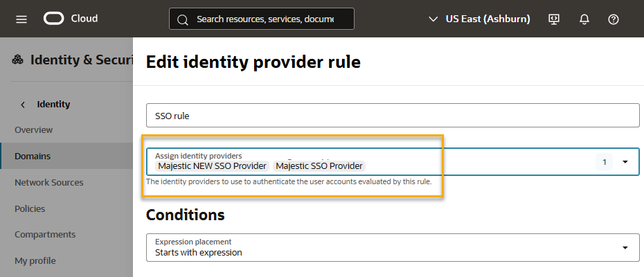Image resolution: width=644 pixels, height=277 pixels.
Task: Open the Assign identity providers dropdown arrow
Action: pos(625,162)
